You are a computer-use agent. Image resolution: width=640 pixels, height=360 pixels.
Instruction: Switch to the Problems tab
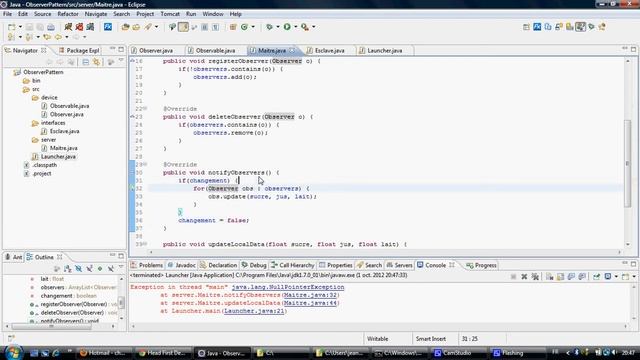point(147,265)
